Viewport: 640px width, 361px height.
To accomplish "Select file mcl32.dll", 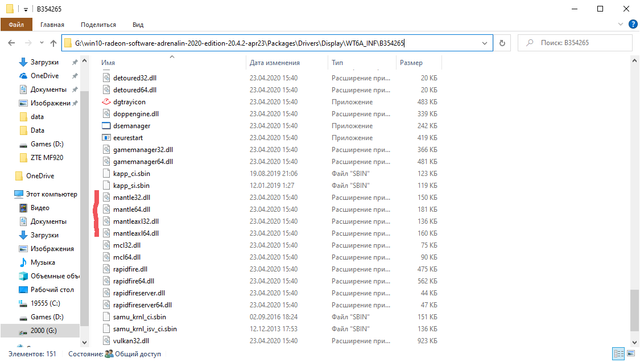I will click(x=127, y=245).
